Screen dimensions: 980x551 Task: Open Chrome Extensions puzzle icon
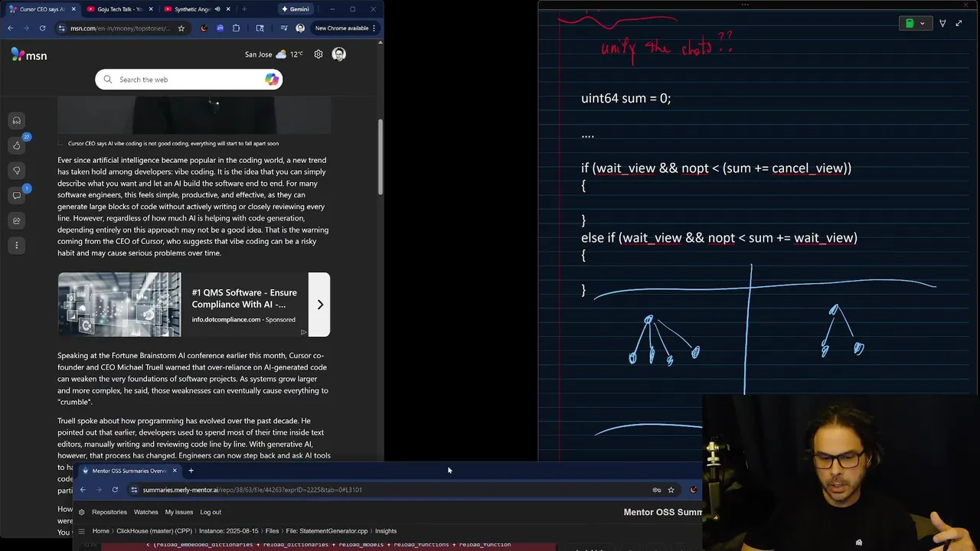236,28
